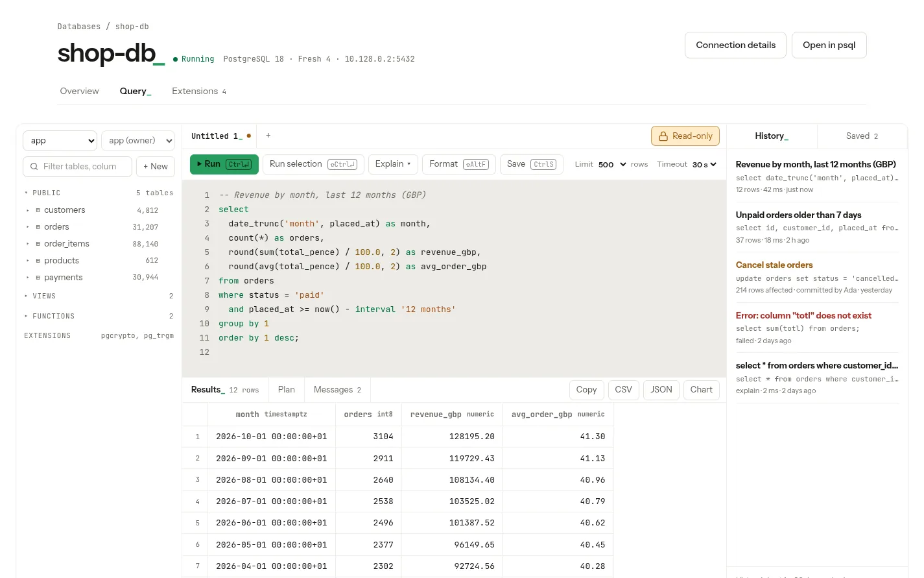Change the Timeout 30 s dropdown
This screenshot has width=924, height=578.
(704, 165)
